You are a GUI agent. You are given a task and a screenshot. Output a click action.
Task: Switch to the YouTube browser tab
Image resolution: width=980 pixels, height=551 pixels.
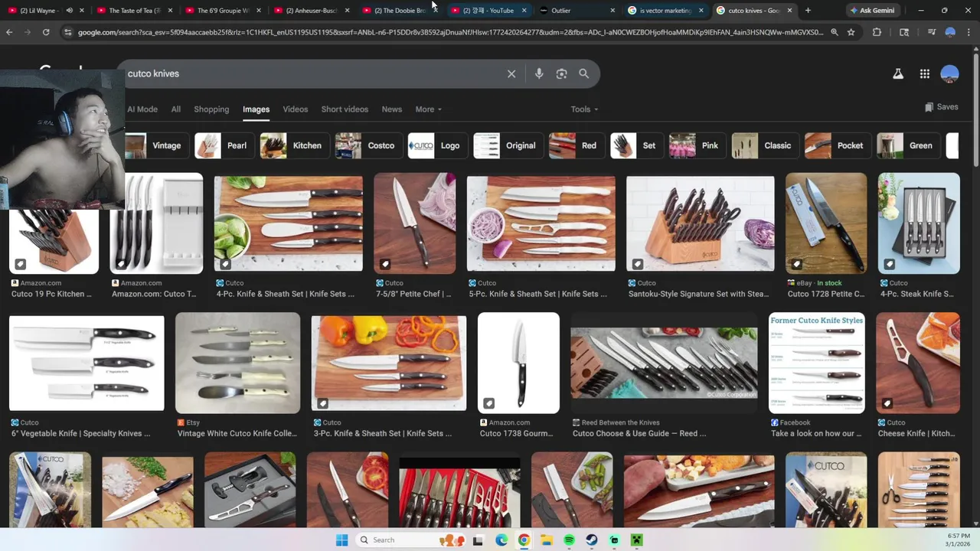coord(487,11)
